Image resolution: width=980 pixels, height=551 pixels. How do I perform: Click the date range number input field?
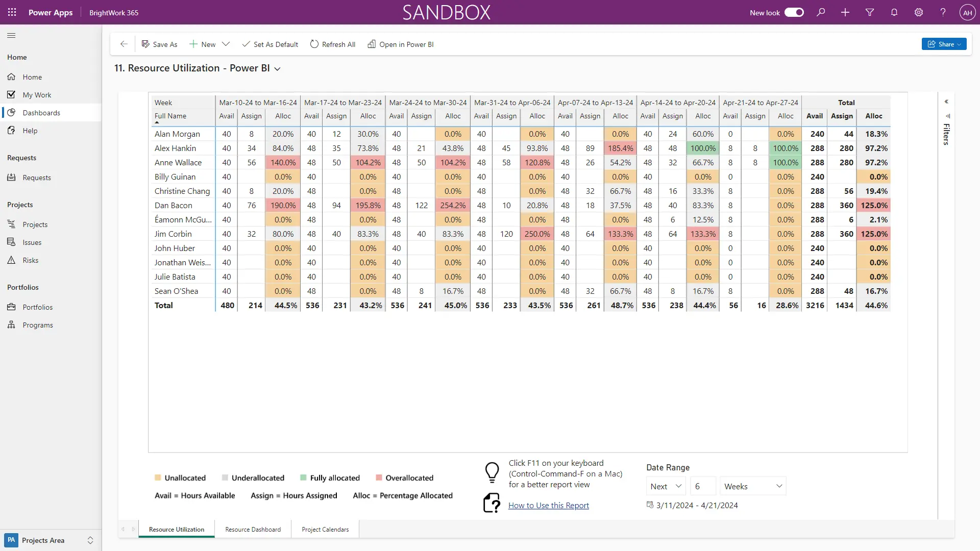(x=702, y=486)
